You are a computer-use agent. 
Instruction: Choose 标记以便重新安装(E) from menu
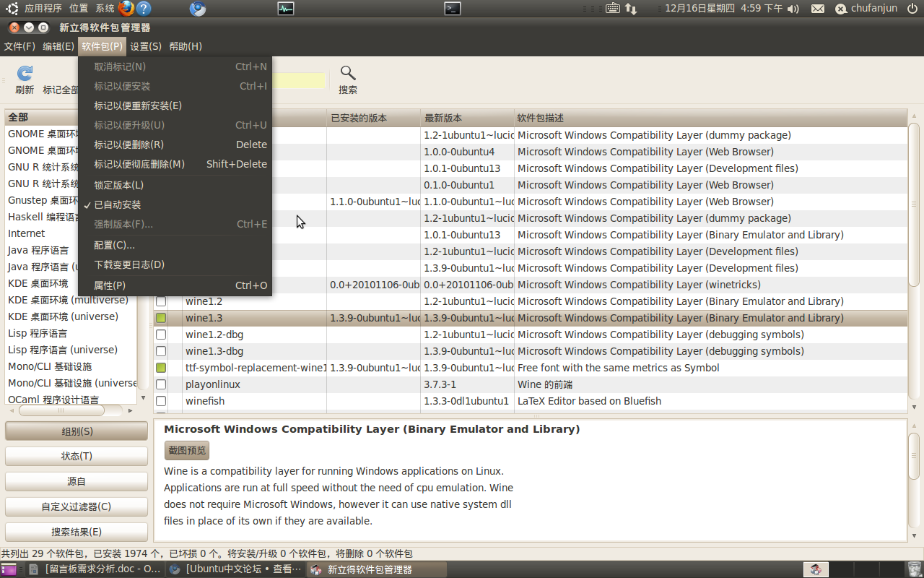175,105
